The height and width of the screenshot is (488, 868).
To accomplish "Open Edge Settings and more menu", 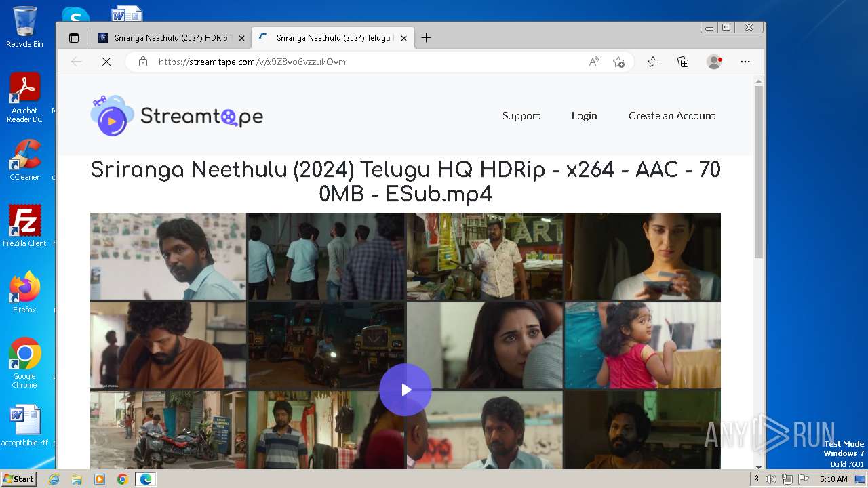I will pos(745,62).
